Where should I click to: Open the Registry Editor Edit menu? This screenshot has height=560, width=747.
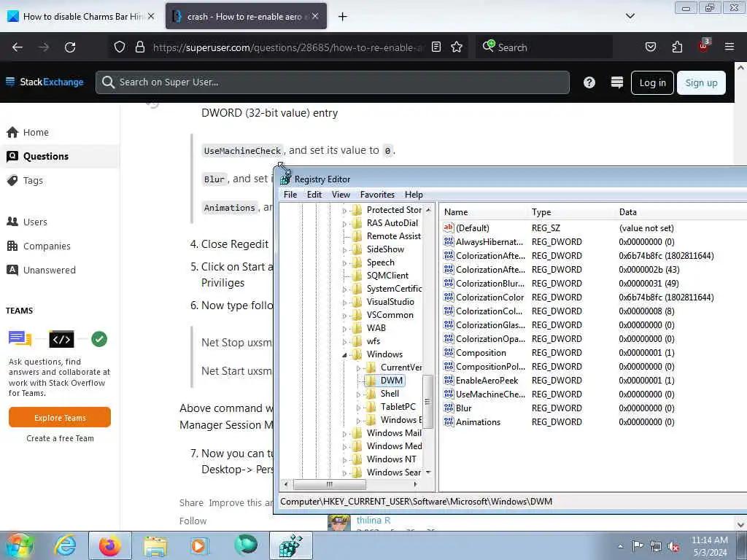coord(314,194)
